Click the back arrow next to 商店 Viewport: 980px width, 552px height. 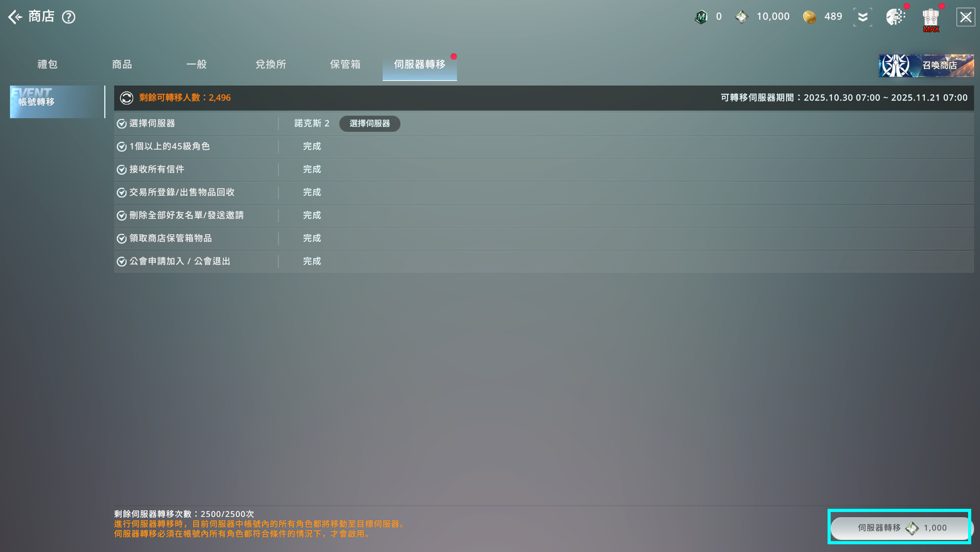tap(15, 17)
